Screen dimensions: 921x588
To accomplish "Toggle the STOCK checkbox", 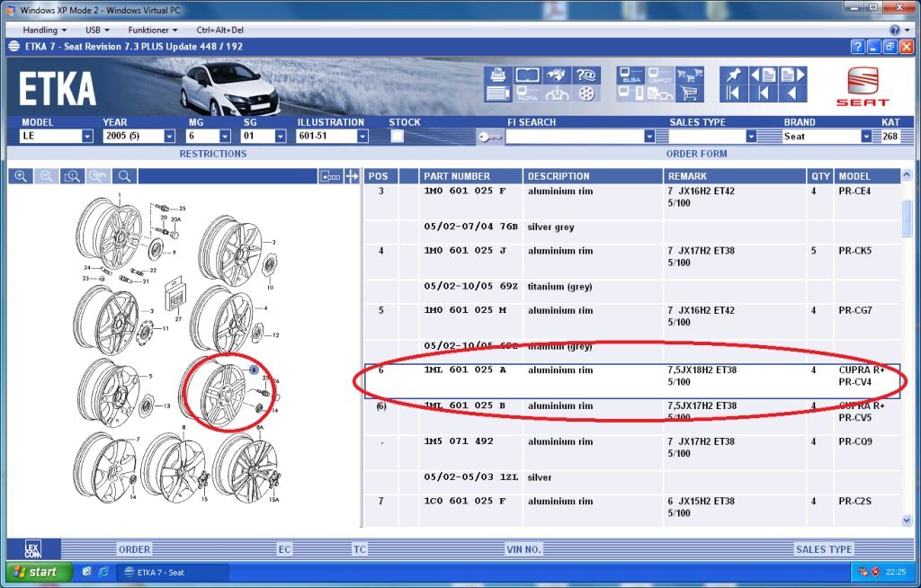I will point(398,137).
